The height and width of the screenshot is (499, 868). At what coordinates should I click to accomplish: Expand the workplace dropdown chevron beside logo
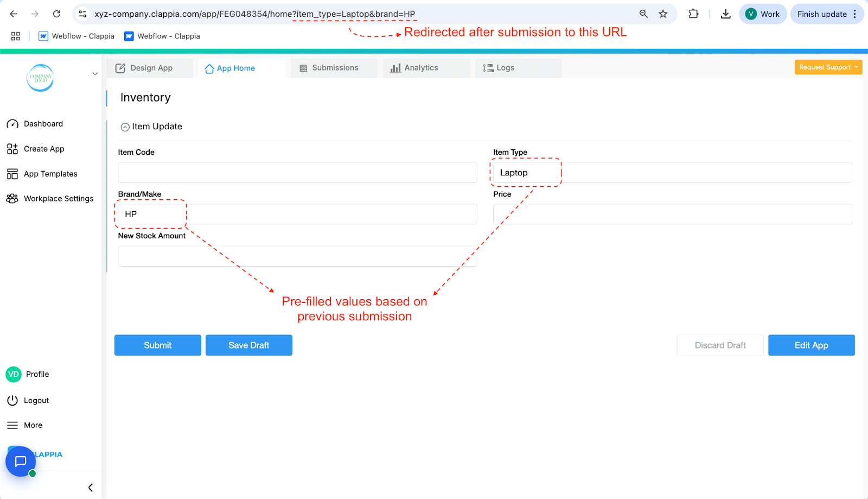tap(95, 74)
